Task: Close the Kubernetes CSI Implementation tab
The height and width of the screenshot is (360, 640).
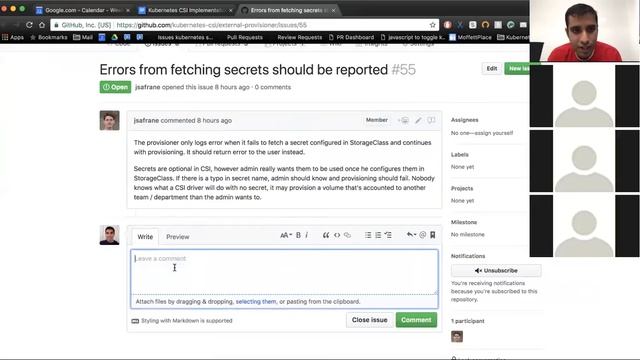Action: 231,10
